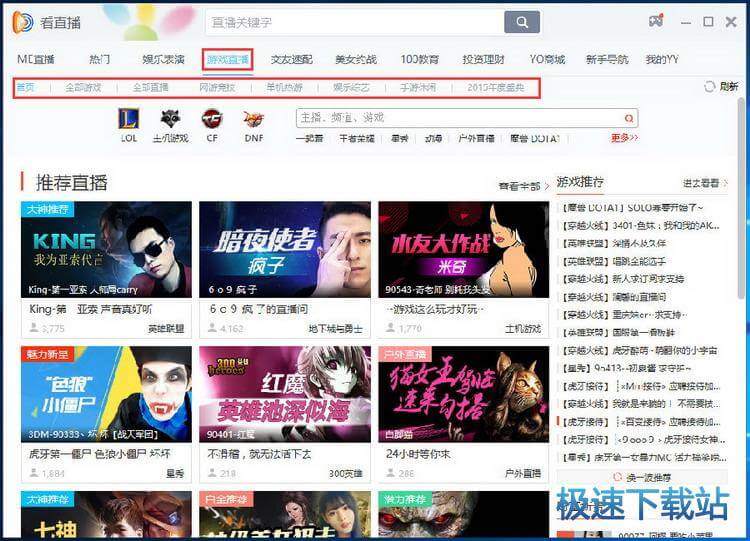Image resolution: width=750 pixels, height=541 pixels.
Task: Click the orange search icon in 主播、频道 box
Action: coord(629,118)
